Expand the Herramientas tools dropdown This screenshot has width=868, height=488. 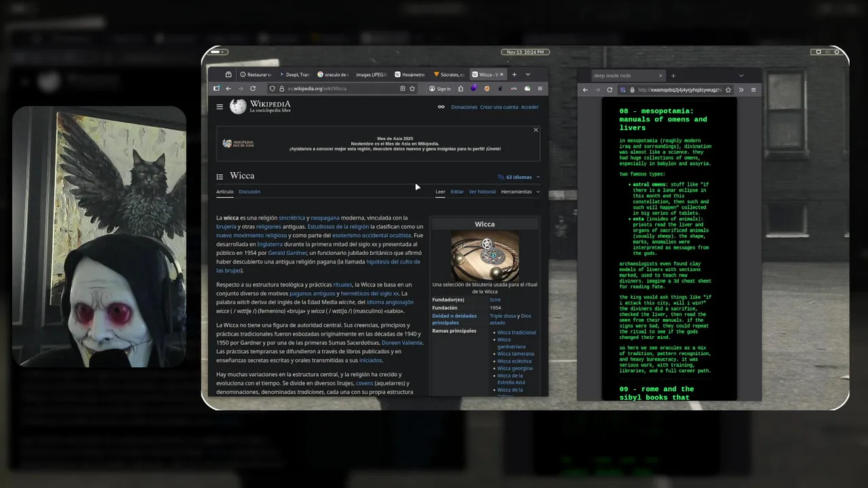(x=520, y=192)
